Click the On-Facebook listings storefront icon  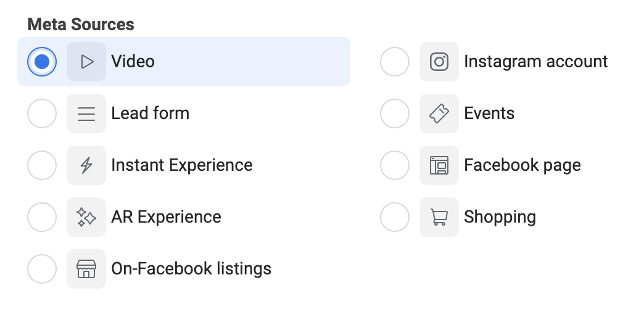(x=86, y=268)
